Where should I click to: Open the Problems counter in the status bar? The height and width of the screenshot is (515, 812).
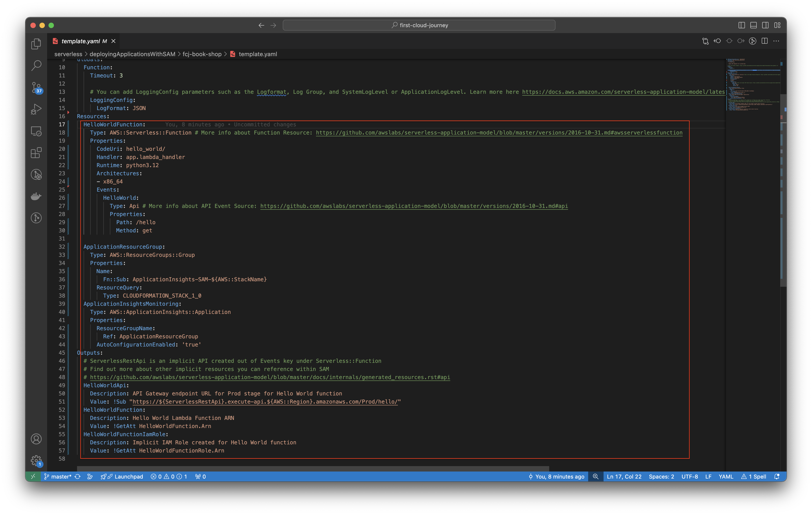[x=169, y=476]
